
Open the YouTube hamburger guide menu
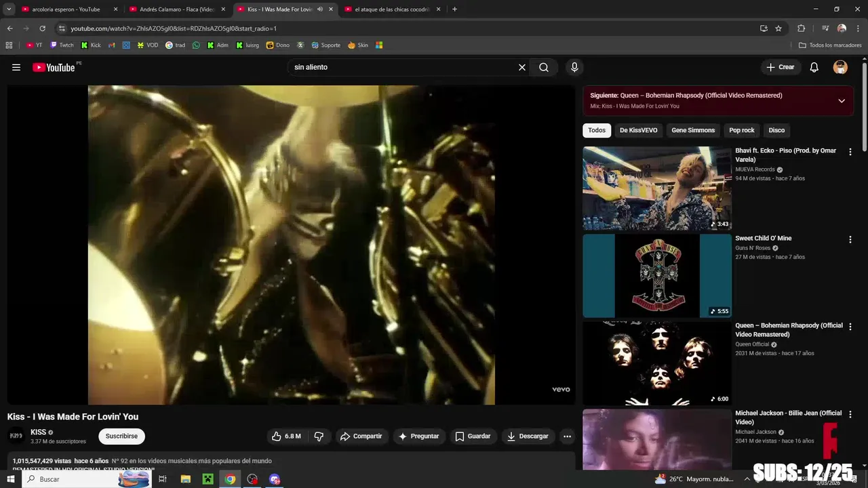coord(16,67)
